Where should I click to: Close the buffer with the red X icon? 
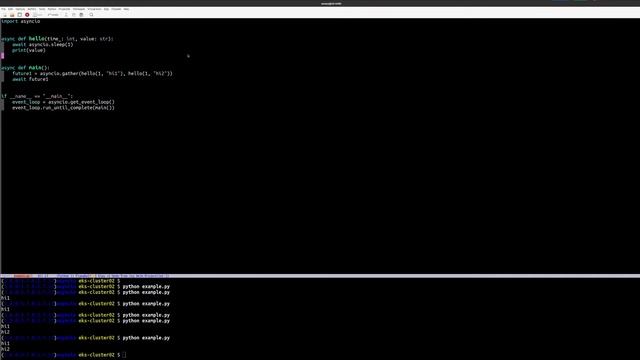(27, 15)
